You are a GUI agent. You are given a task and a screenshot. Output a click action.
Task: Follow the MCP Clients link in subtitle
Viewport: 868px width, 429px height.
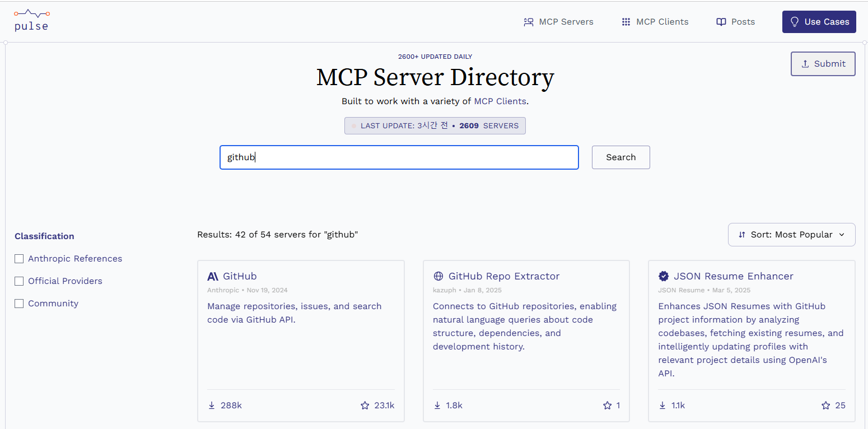[500, 101]
